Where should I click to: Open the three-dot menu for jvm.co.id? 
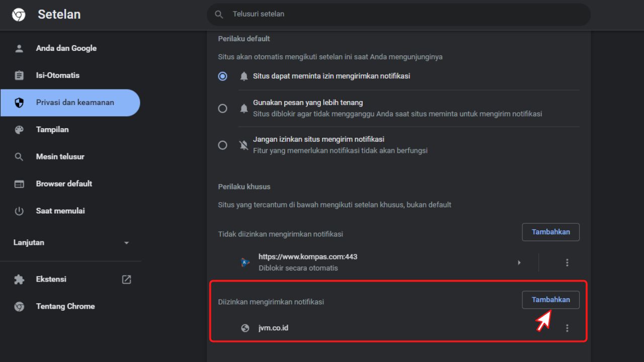click(567, 328)
